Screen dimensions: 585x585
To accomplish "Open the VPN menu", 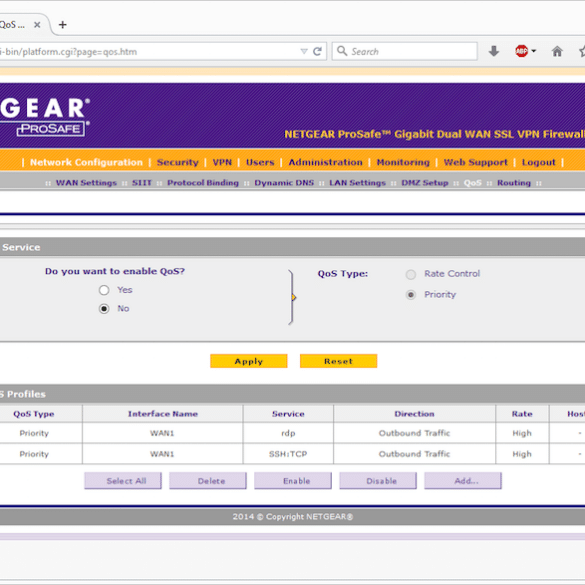I will pyautogui.click(x=222, y=162).
